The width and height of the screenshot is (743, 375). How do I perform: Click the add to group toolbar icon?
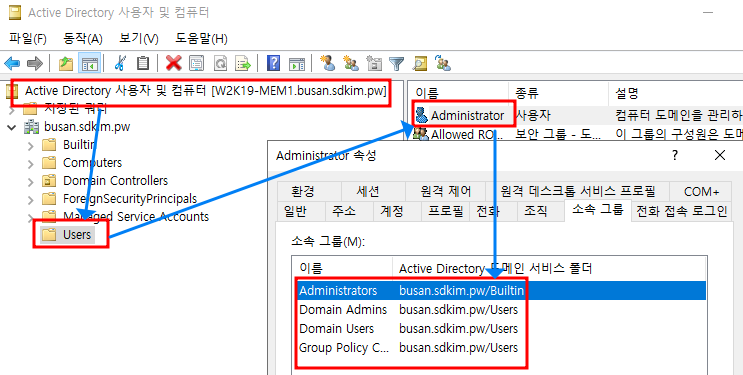(x=443, y=63)
